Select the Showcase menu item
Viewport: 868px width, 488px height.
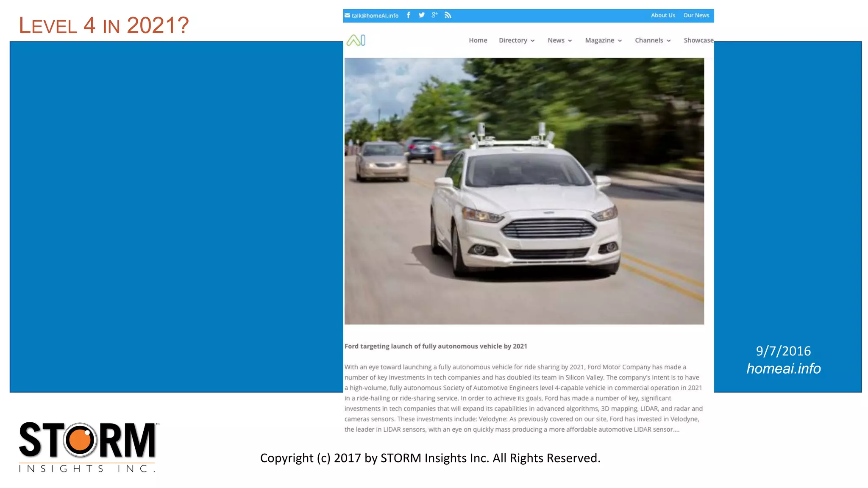[698, 40]
